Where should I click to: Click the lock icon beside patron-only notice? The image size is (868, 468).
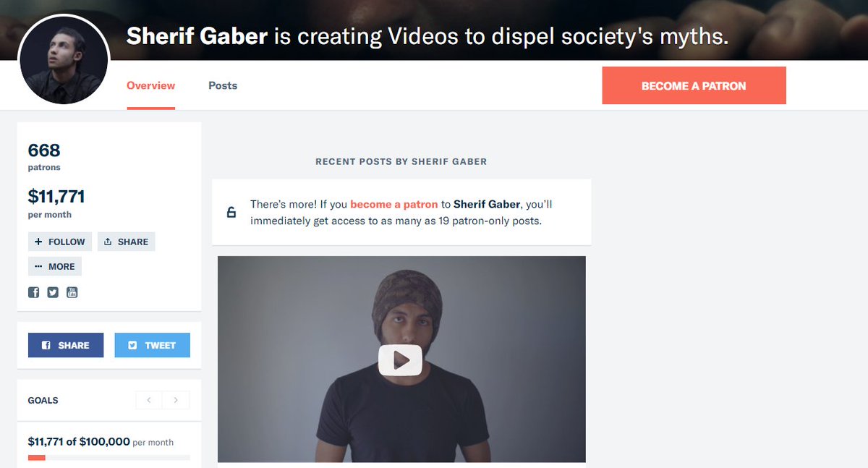[231, 213]
